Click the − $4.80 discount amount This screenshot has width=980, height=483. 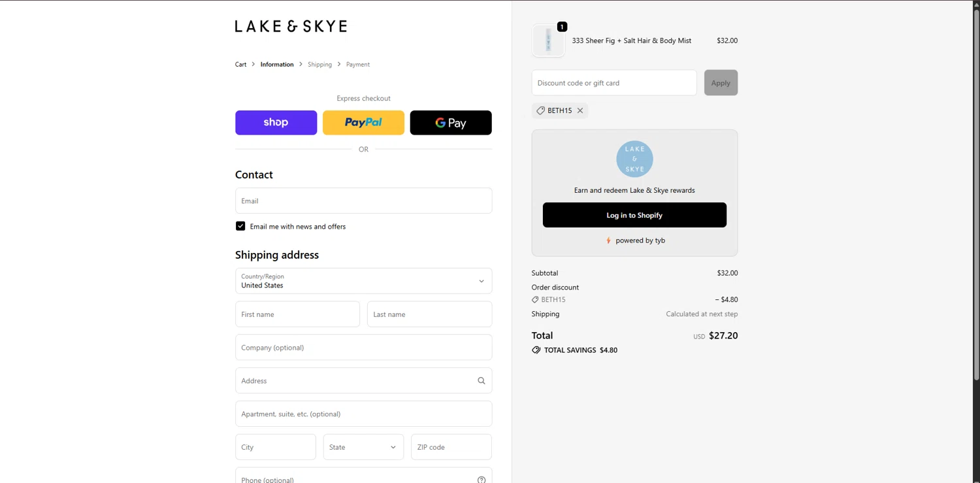(x=727, y=300)
